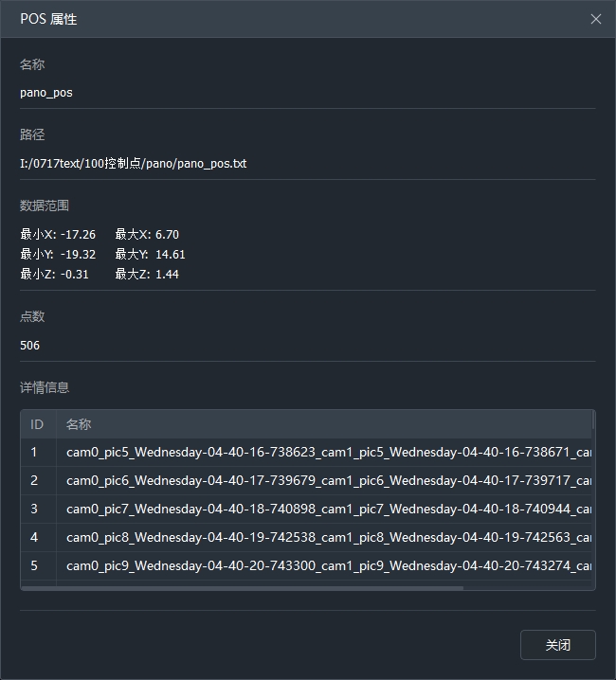Viewport: 616px width, 680px height.
Task: Close the POS 属性 dialog with X icon
Action: (595, 19)
